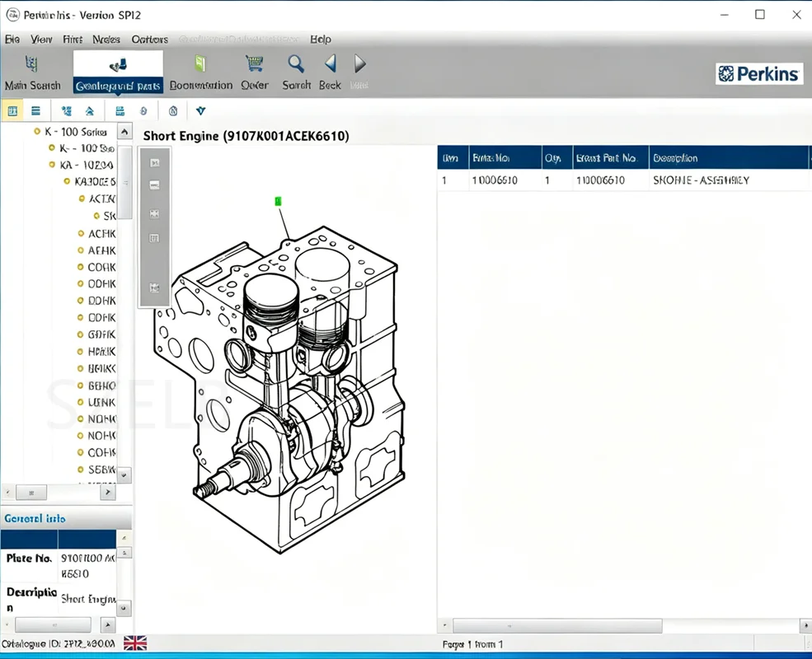Click the parts table horizontal scrollbar
This screenshot has width=812, height=659.
557,625
